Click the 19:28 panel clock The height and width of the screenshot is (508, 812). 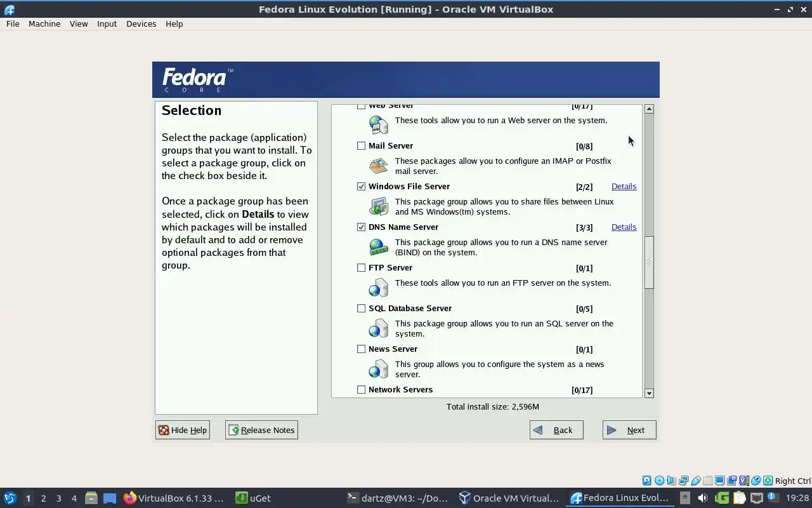click(797, 498)
